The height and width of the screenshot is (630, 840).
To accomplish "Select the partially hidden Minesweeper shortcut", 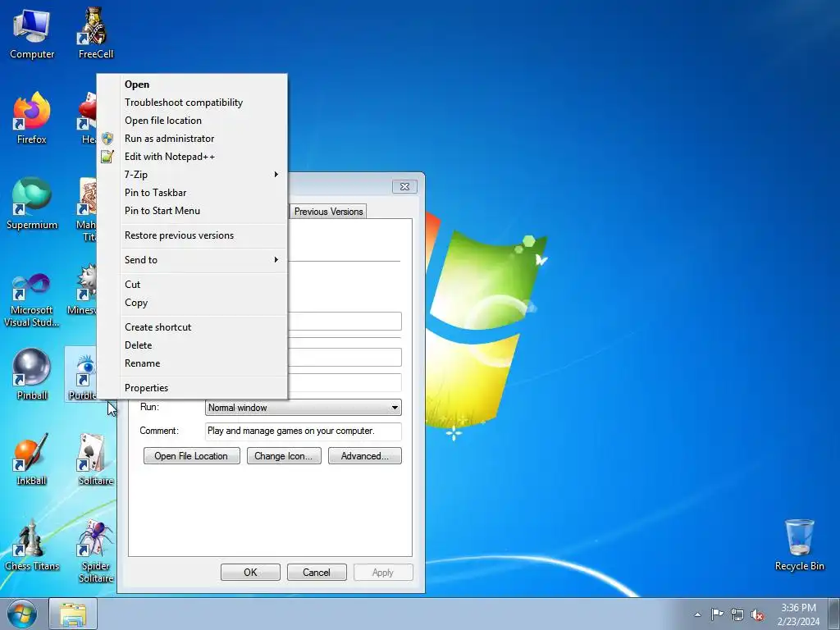I will point(83,290).
